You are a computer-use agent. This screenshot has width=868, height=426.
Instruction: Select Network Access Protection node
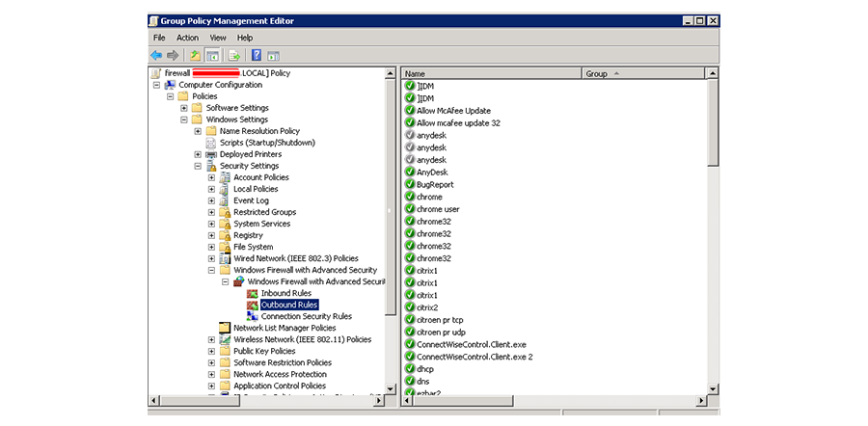[x=280, y=375]
